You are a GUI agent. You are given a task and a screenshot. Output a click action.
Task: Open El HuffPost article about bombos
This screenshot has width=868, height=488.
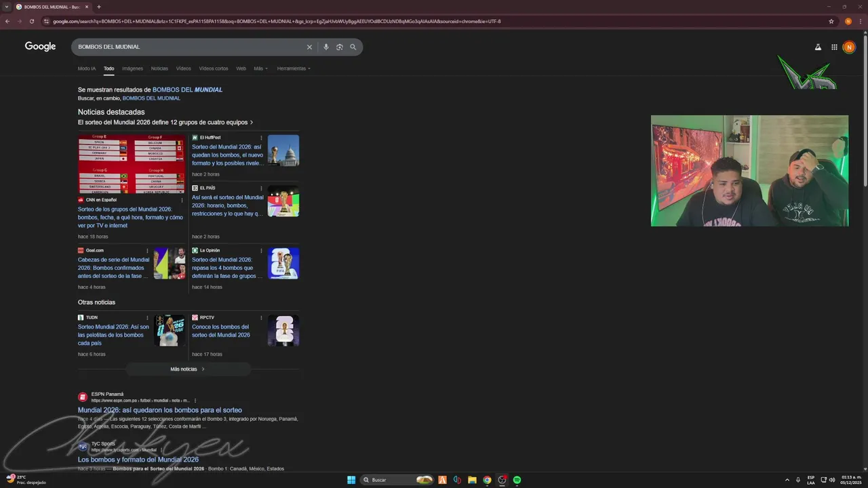[227, 155]
